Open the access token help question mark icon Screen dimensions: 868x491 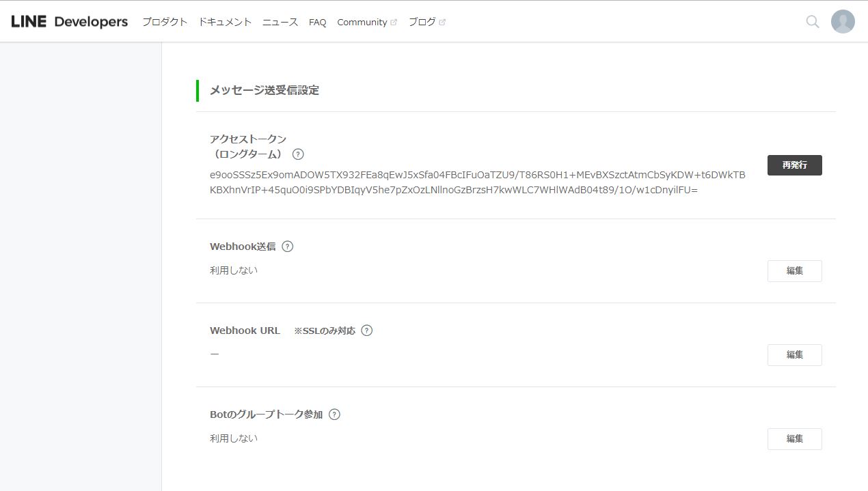point(297,154)
